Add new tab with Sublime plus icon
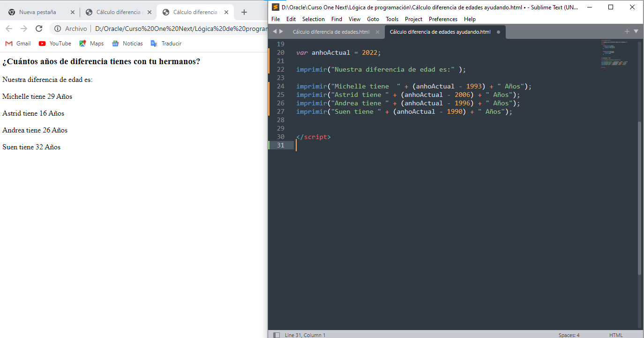This screenshot has height=338, width=644. [627, 31]
